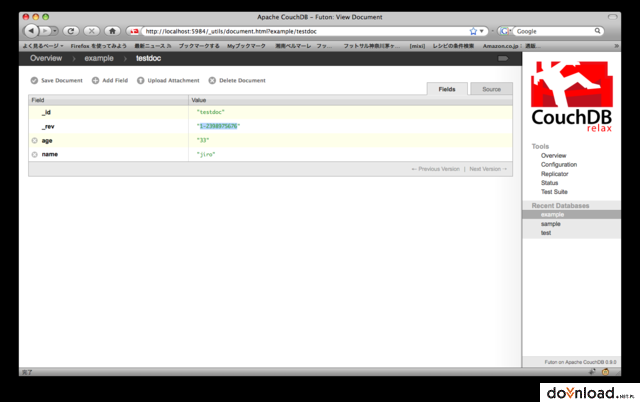Image resolution: width=640 pixels, height=402 pixels.
Task: Click the Upload Attachment icon
Action: pos(140,80)
